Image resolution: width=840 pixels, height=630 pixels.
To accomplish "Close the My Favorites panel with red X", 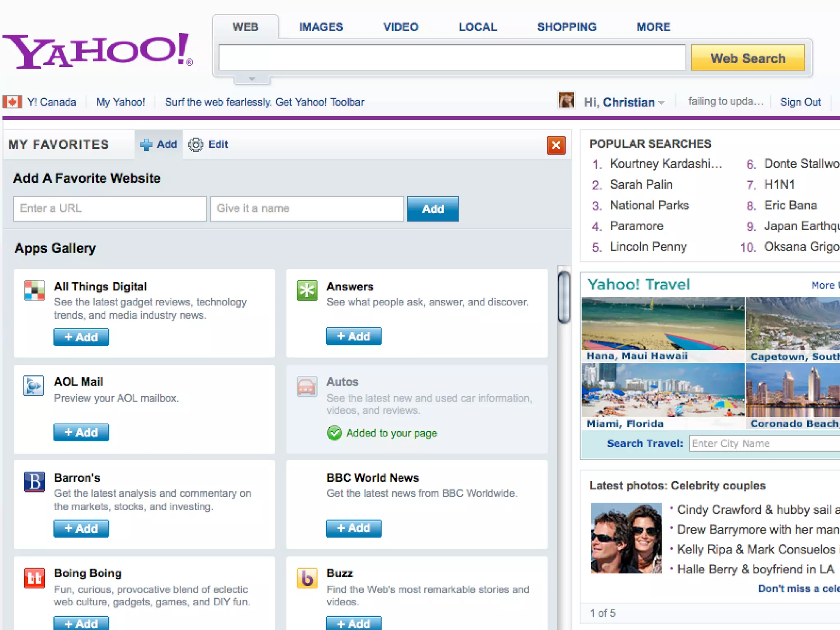I will click(556, 145).
